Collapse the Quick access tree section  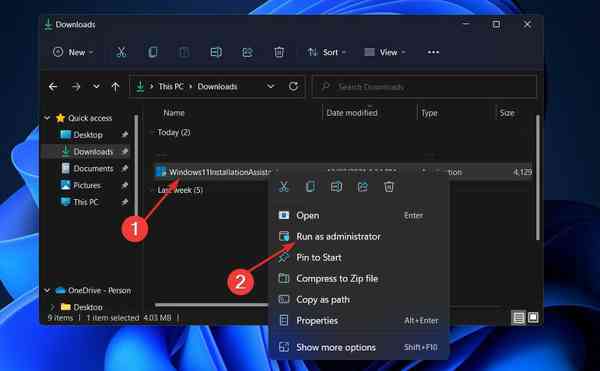(x=47, y=118)
